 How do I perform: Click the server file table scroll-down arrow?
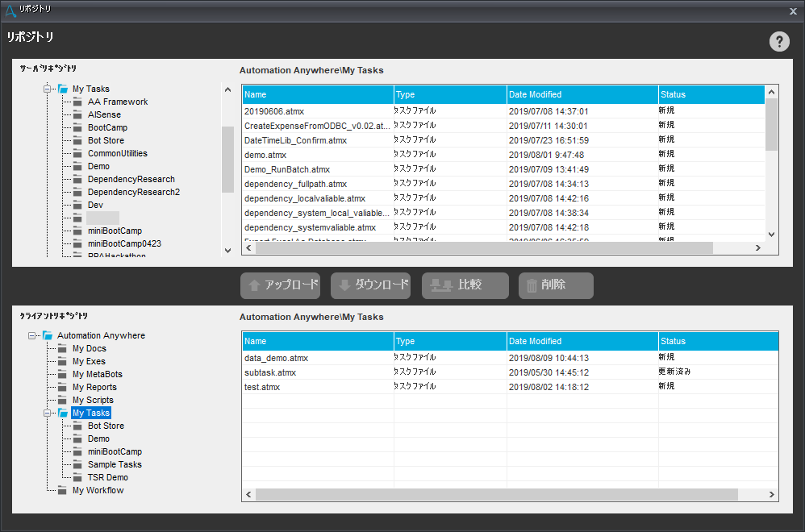point(771,235)
